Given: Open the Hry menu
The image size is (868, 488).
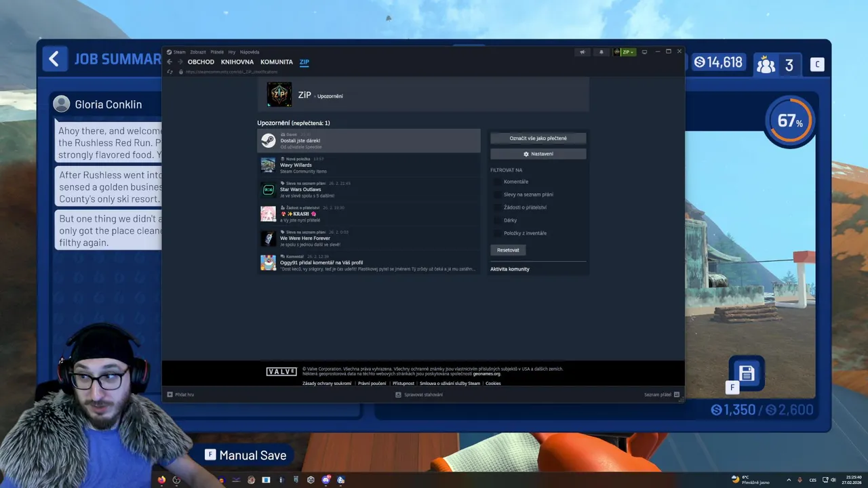Looking at the screenshot, I should (x=232, y=52).
